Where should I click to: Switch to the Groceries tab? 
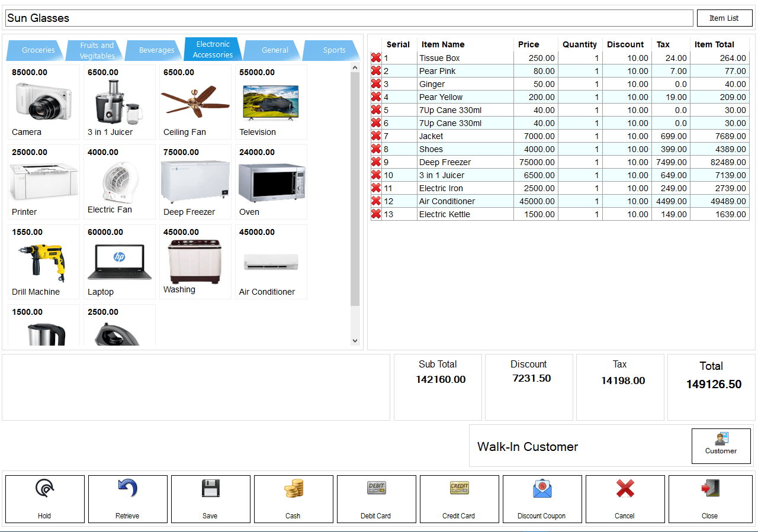tap(38, 50)
